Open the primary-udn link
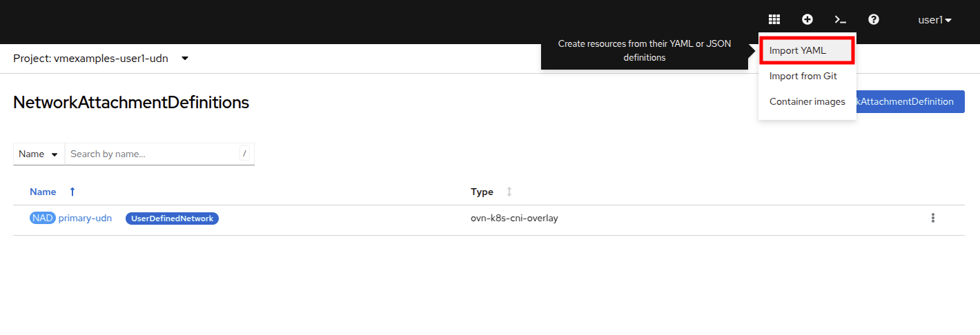This screenshot has height=335, width=980. tap(85, 219)
